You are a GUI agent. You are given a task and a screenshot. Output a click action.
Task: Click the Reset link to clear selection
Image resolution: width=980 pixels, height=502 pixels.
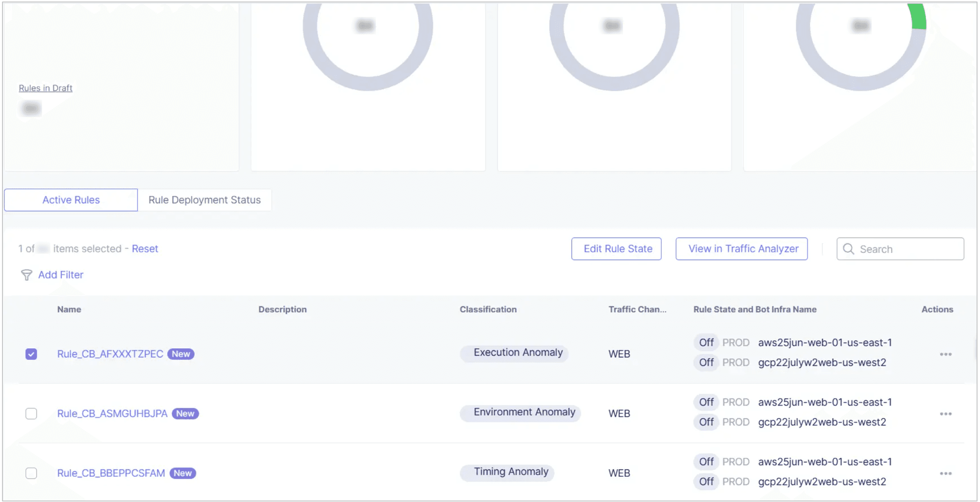[x=145, y=248]
